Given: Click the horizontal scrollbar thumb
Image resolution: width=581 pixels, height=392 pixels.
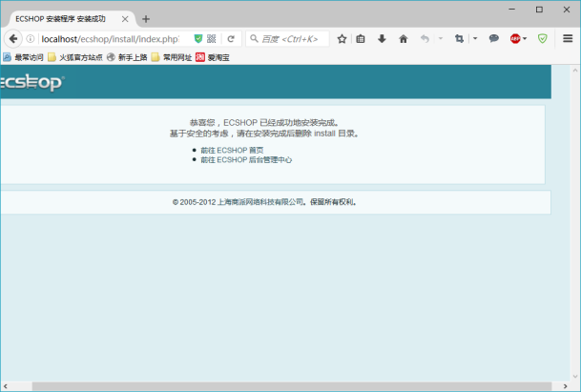Looking at the screenshot, I should pos(292,386).
